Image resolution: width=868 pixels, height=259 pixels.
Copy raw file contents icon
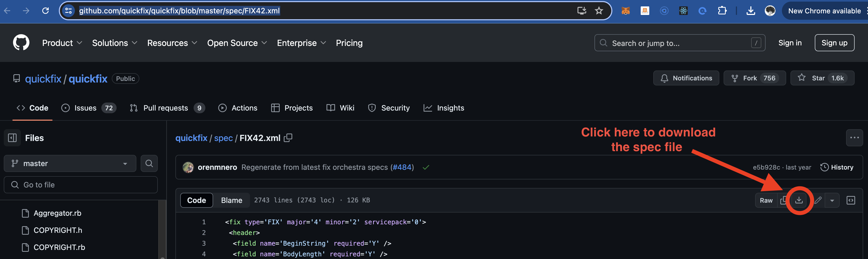tap(783, 201)
